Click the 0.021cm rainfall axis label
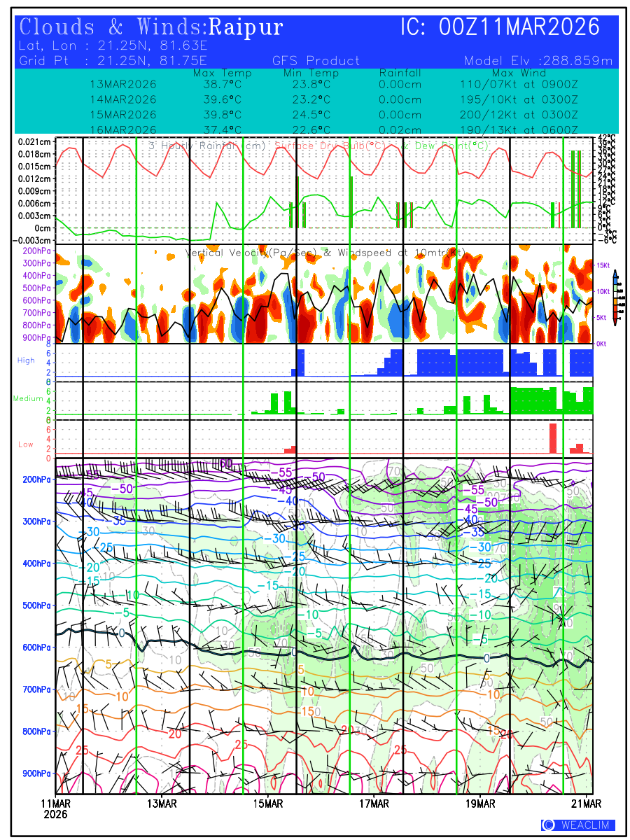This screenshot has height=840, width=630. click(35, 142)
